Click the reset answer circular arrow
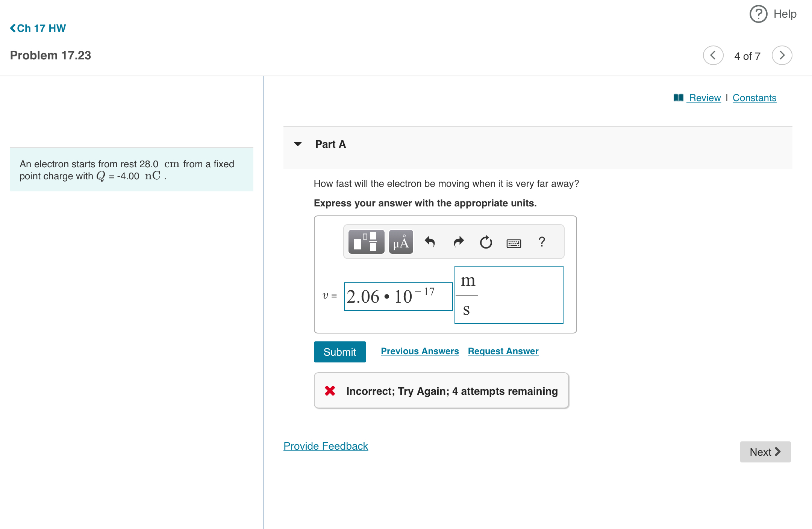812x529 pixels. [486, 242]
